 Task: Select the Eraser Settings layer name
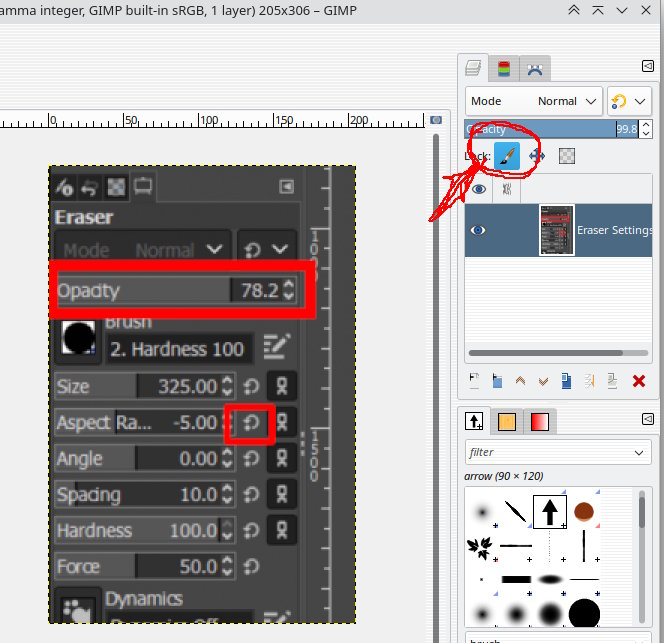coord(614,230)
